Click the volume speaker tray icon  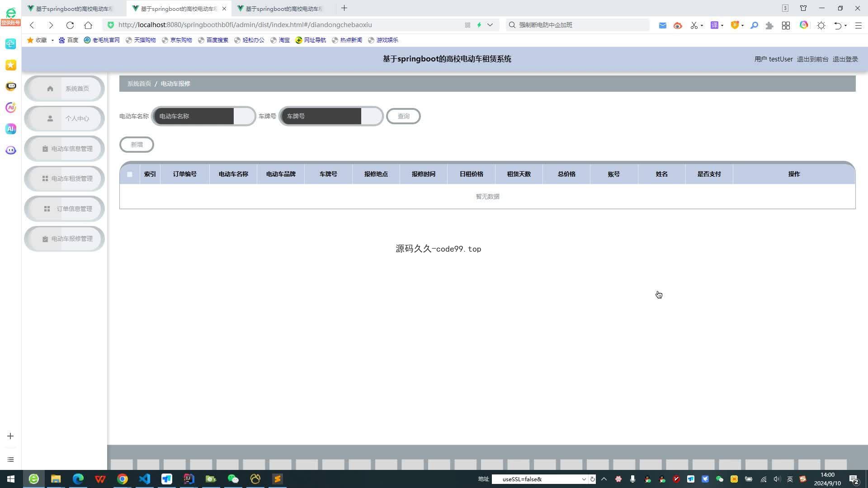click(777, 479)
